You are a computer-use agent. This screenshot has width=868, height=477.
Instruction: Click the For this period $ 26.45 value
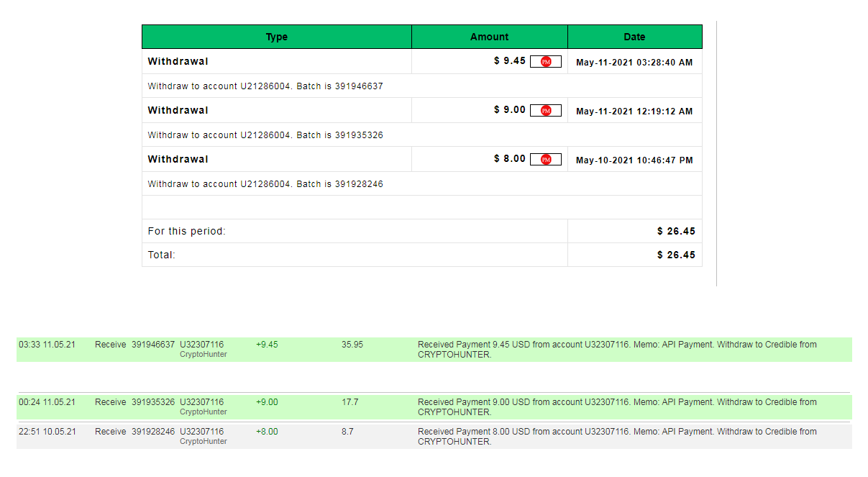(x=677, y=232)
